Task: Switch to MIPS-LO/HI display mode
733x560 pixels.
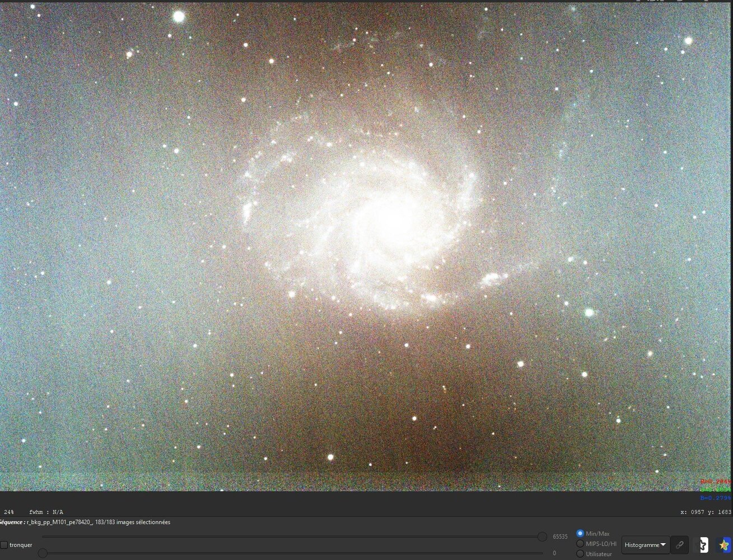Action: (x=581, y=543)
